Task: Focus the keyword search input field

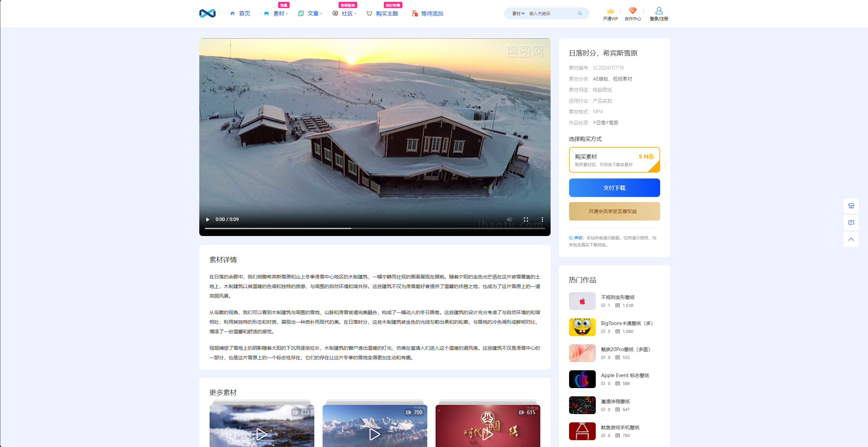Action: 551,13
